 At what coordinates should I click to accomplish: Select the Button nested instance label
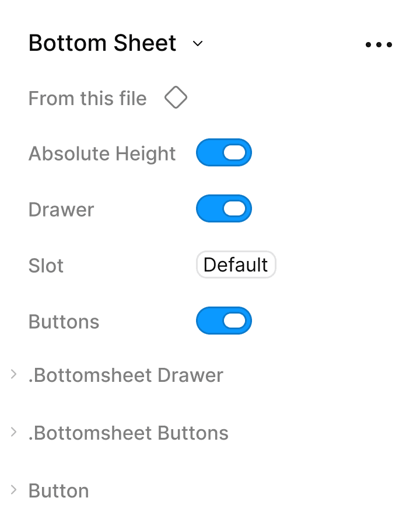[59, 490]
